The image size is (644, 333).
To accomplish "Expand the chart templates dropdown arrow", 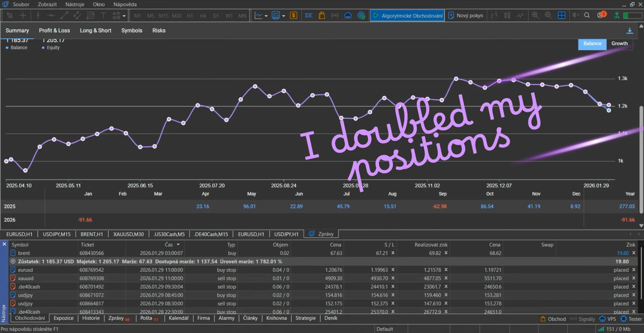I will coord(284,16).
